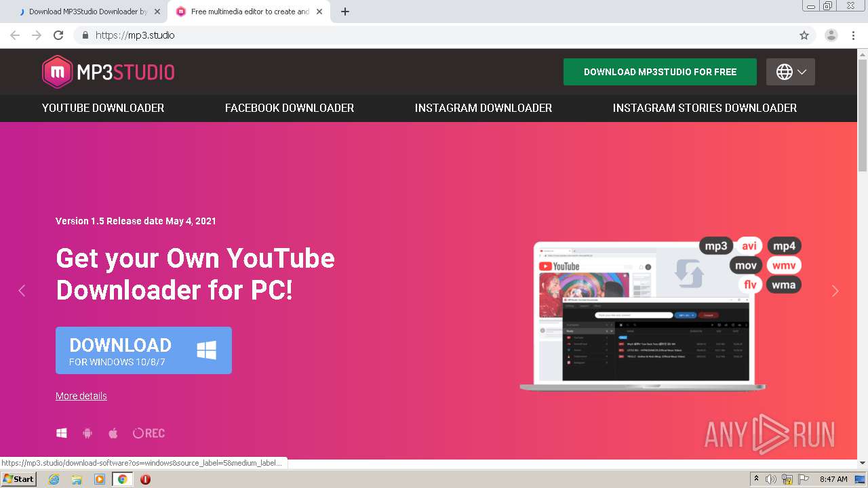The height and width of the screenshot is (488, 868).
Task: Click the mp3 format badge
Action: (x=716, y=246)
